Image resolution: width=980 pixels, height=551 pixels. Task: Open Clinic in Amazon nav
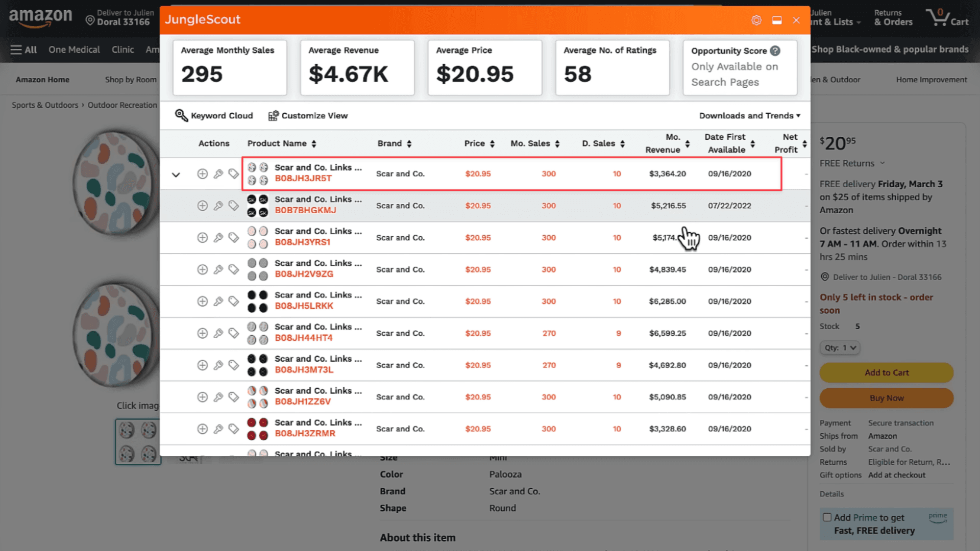[122, 49]
